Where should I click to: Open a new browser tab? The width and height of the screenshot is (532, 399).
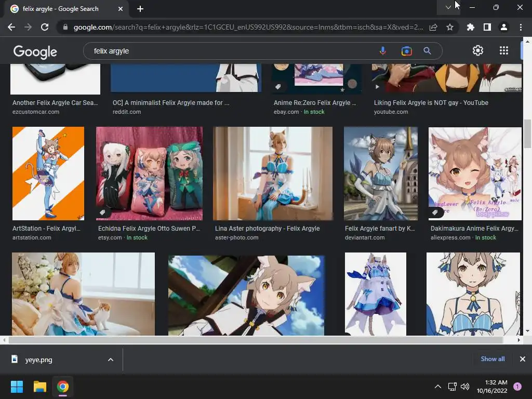click(x=140, y=9)
